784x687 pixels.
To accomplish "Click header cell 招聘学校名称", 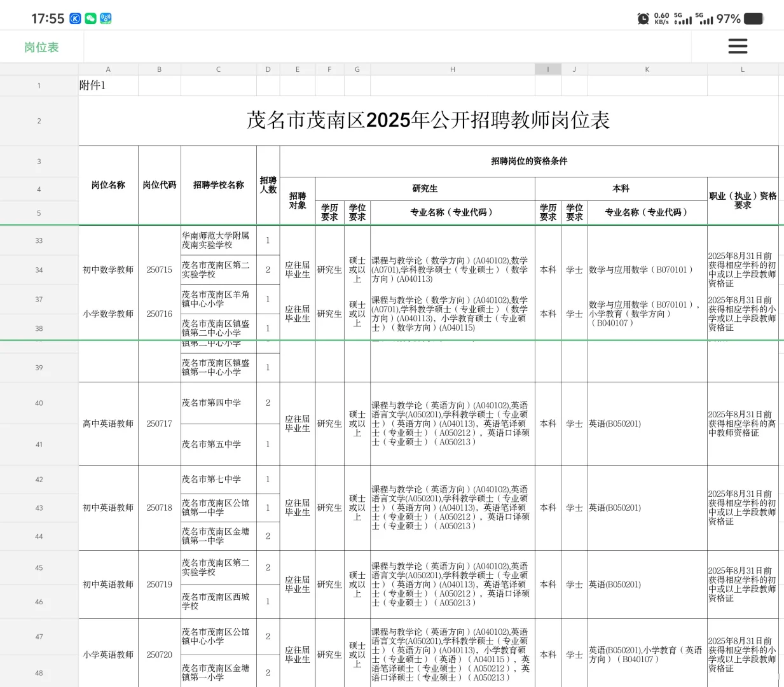I will point(219,185).
